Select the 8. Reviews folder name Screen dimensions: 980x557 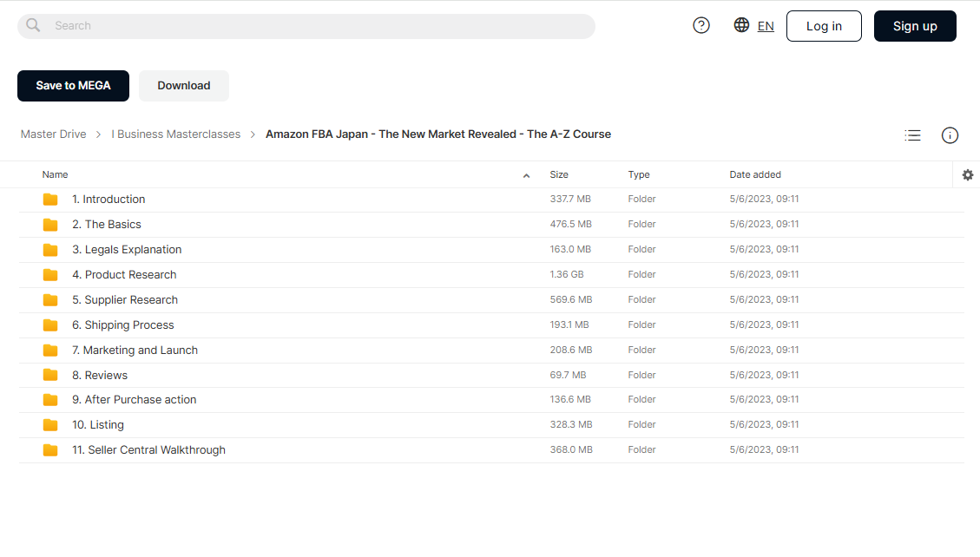pos(99,376)
